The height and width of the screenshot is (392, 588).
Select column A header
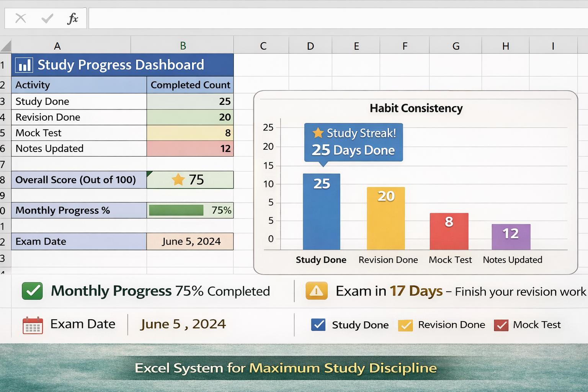pyautogui.click(x=71, y=46)
